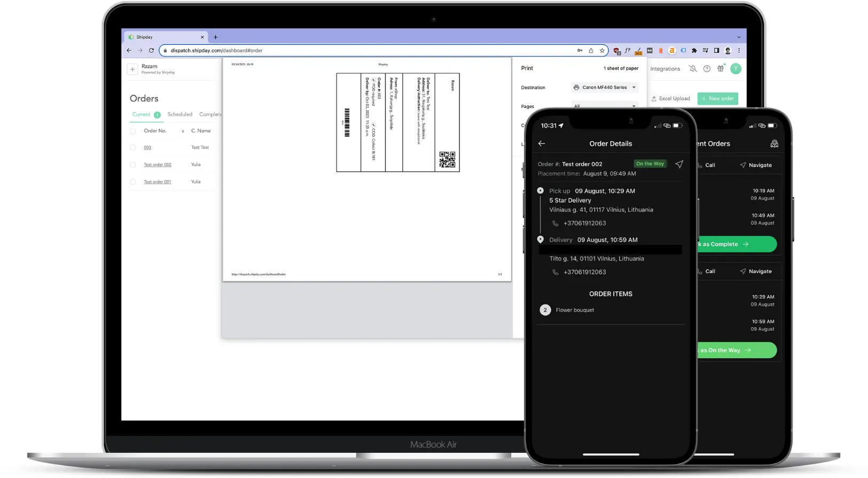Tick the checkbox for Test order 001
Screen dimensions: 868x478
click(133, 182)
